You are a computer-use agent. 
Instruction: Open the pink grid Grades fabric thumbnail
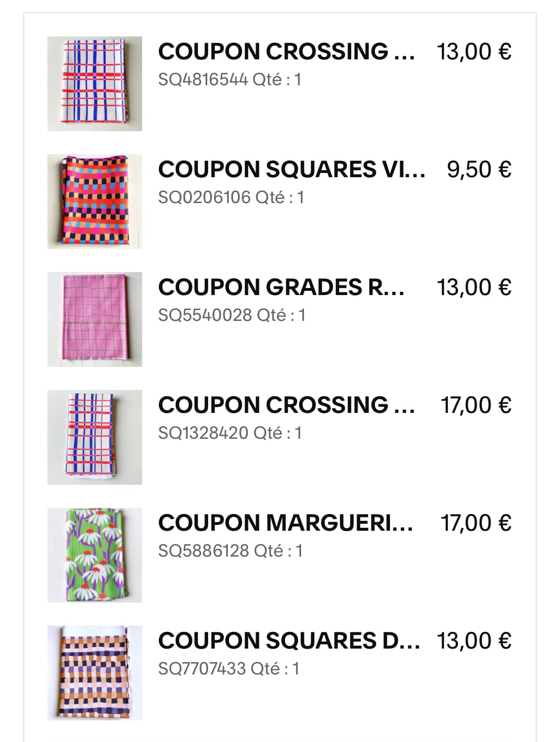95,320
